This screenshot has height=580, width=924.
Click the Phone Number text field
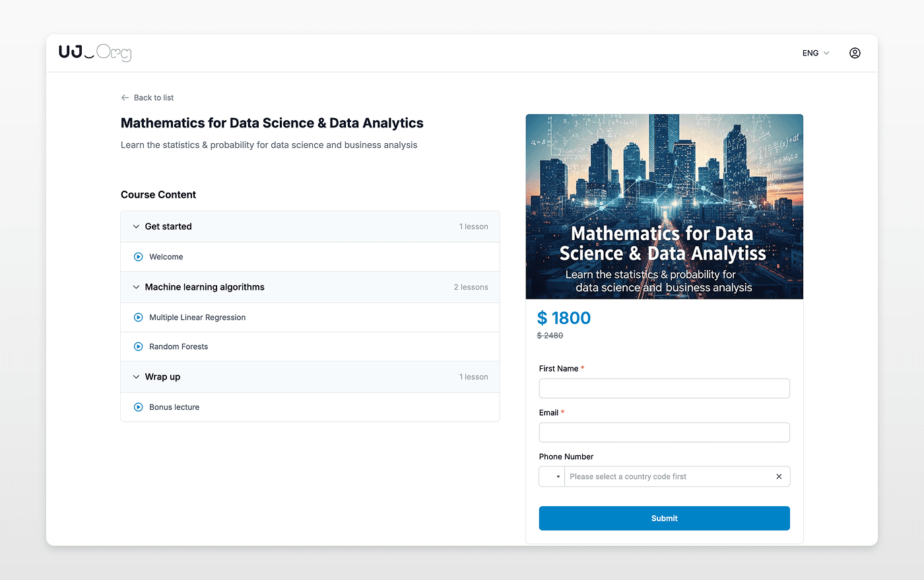[x=667, y=476]
